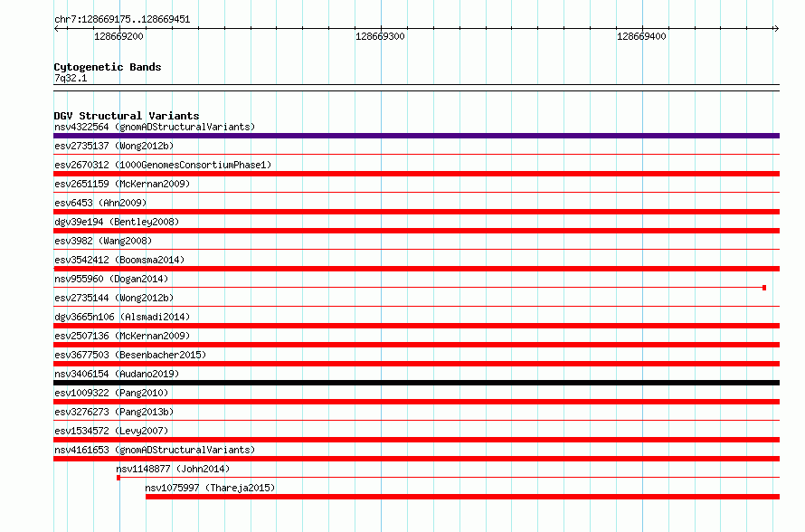Click esv3542412 (Boomsma2014) label
The image size is (805, 532).
119,260
